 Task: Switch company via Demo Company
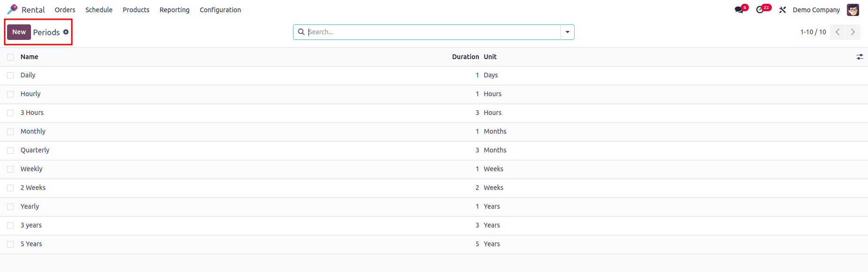[816, 10]
